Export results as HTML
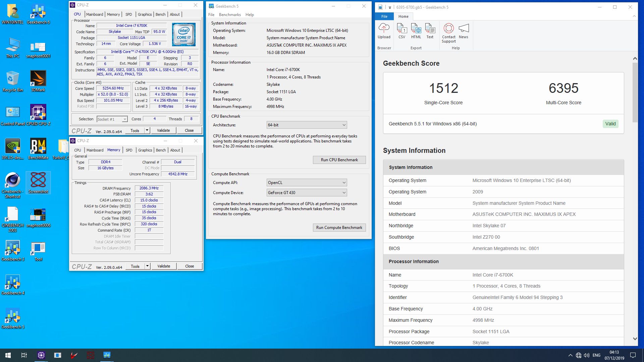 [x=416, y=31]
